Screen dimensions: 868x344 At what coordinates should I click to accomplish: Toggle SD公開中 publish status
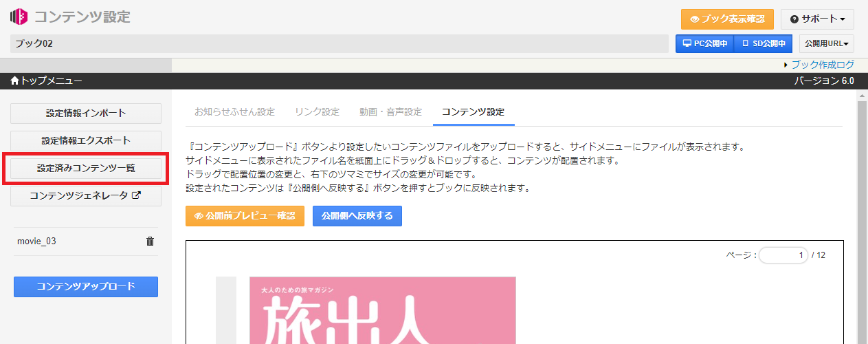(763, 43)
